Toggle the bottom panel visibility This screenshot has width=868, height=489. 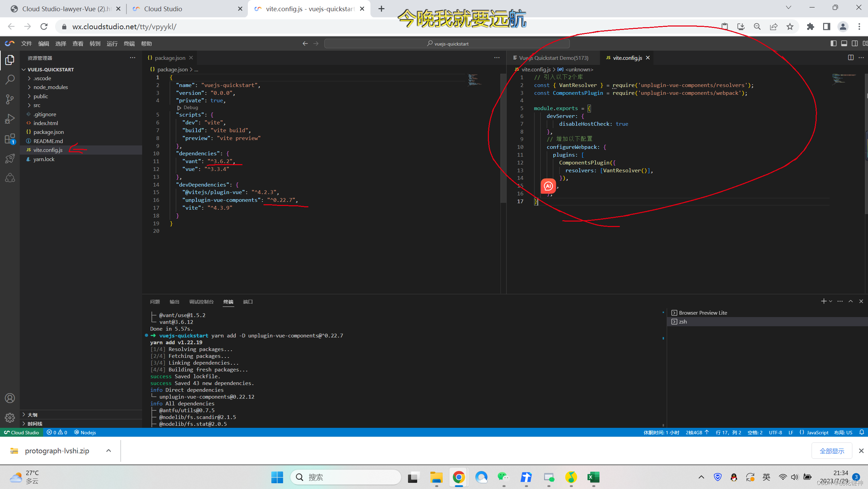click(x=844, y=43)
